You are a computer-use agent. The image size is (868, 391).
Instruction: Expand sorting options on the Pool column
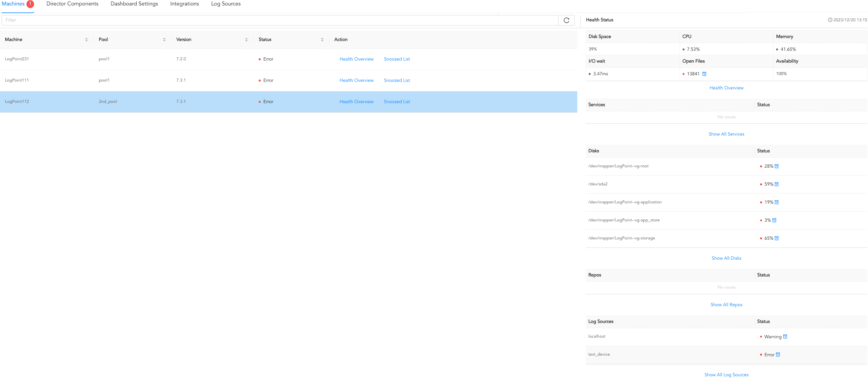point(165,40)
